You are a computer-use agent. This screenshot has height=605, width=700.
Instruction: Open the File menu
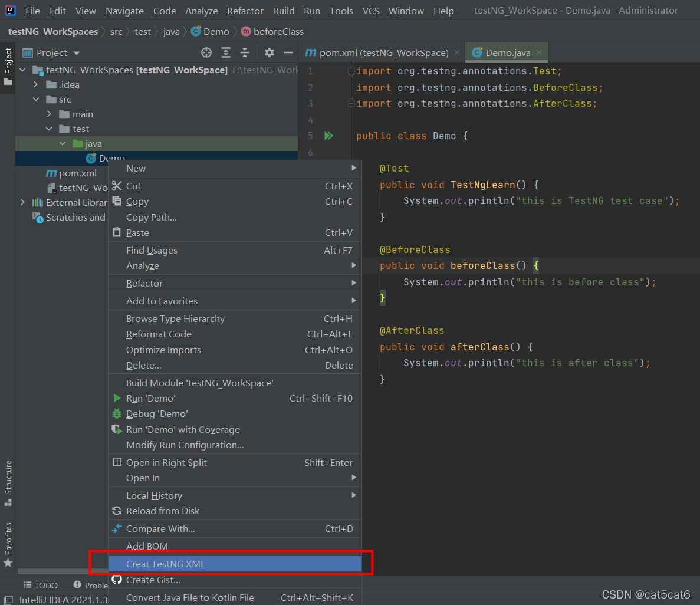pyautogui.click(x=32, y=11)
